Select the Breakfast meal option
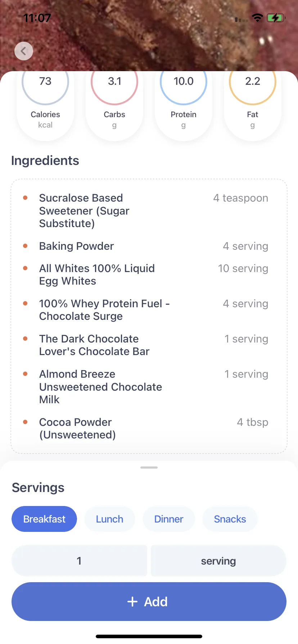298x644 pixels. (x=44, y=519)
